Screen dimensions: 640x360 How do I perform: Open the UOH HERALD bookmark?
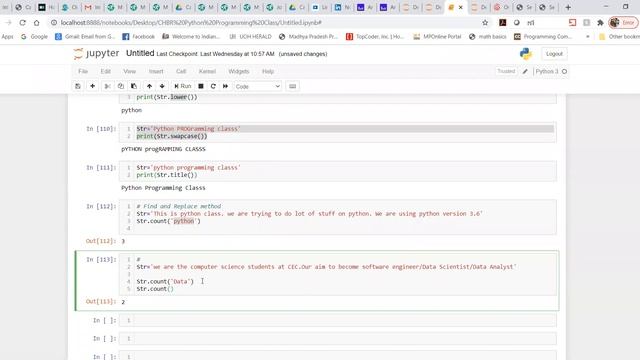pyautogui.click(x=251, y=37)
